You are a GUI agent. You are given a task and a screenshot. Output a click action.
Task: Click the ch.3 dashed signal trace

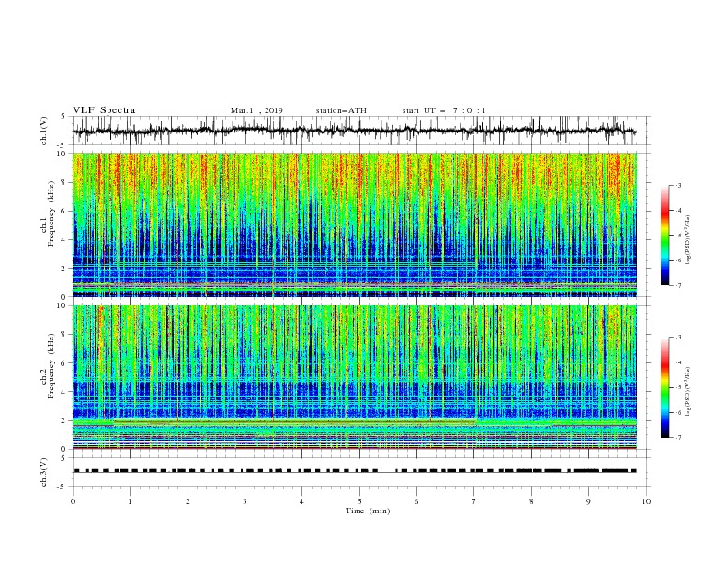354,471
